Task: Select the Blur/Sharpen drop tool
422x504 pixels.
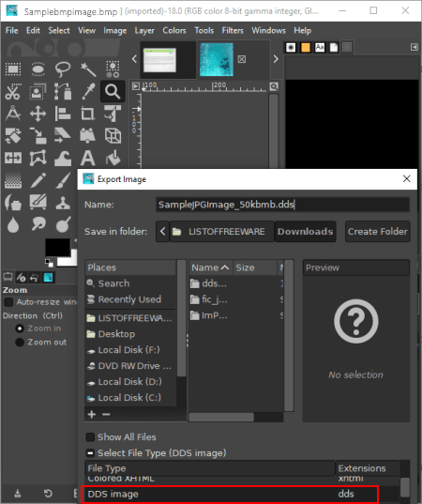Action: (x=13, y=224)
